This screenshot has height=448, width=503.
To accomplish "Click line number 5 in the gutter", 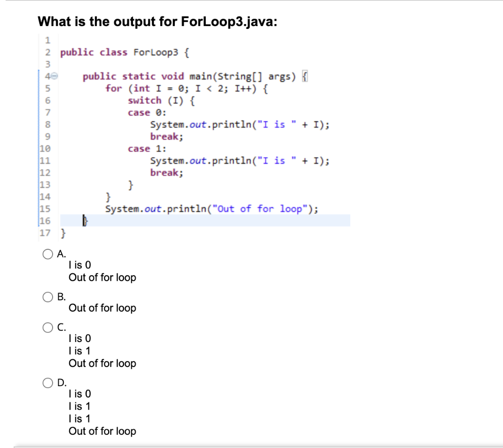I will [x=46, y=88].
